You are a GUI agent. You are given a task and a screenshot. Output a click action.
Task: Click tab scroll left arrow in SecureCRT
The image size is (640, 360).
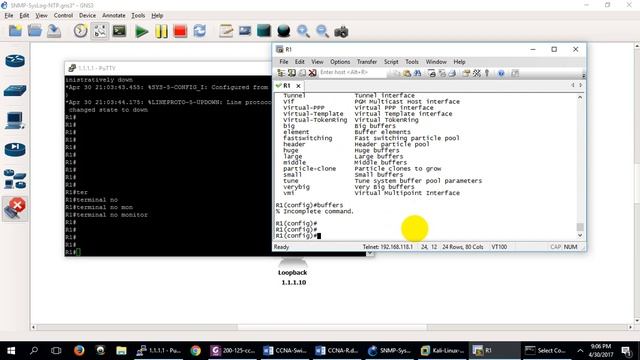click(573, 85)
